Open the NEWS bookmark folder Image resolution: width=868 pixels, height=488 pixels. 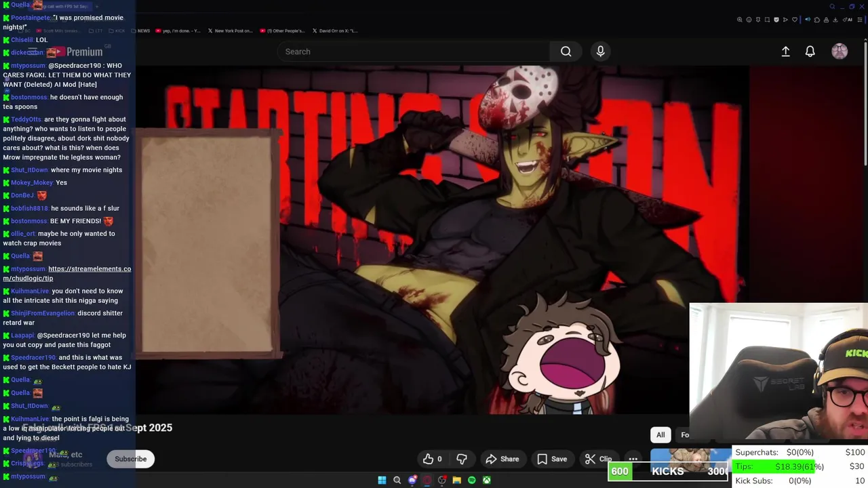(x=140, y=30)
